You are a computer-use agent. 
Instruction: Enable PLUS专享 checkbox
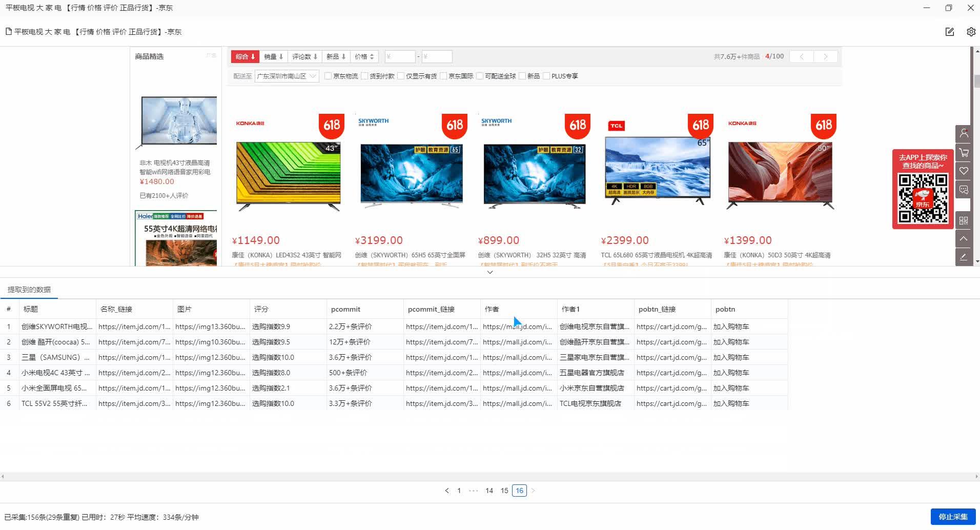coord(546,76)
